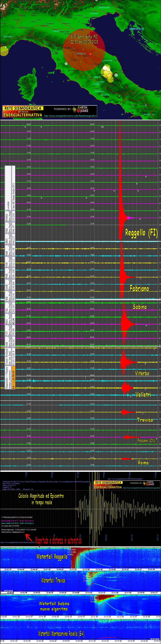Click the 'Roma' seismogram label

pyautogui.click(x=143, y=463)
